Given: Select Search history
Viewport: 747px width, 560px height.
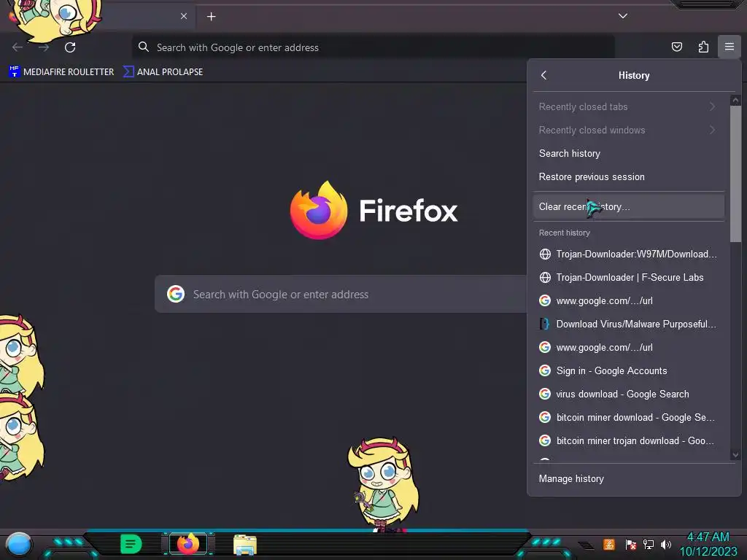Looking at the screenshot, I should pos(628,153).
